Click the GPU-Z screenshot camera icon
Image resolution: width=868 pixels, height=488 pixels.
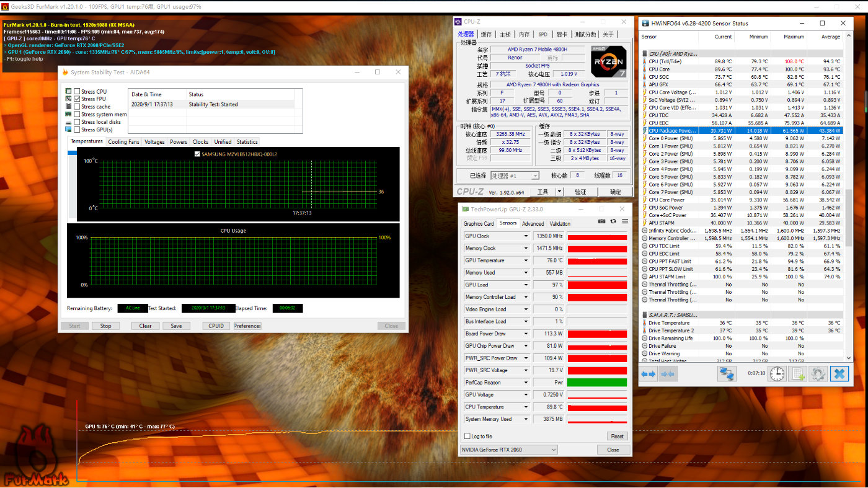tap(601, 221)
